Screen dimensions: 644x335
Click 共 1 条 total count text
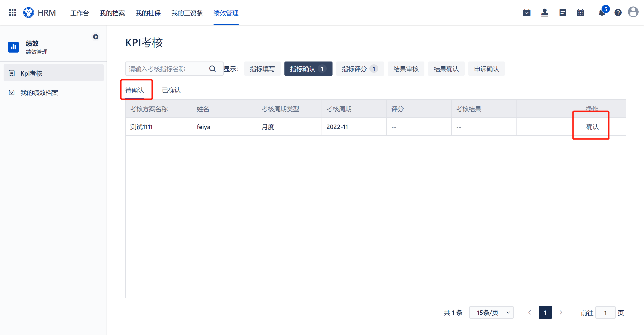coord(453,312)
